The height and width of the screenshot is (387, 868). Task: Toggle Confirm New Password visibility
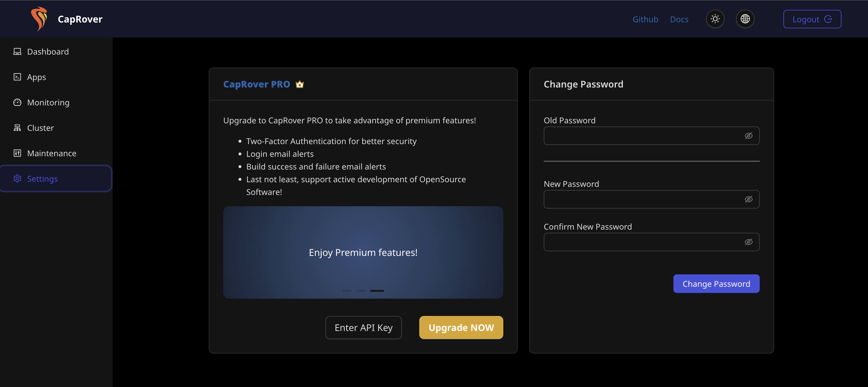[x=748, y=242]
